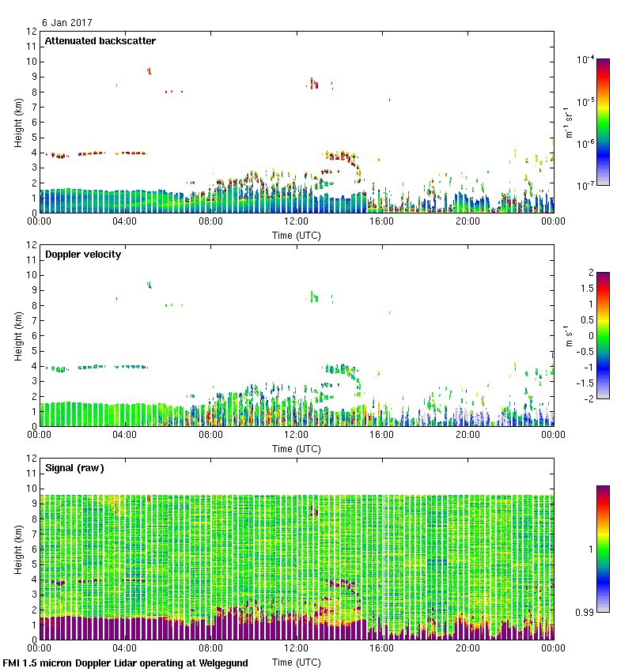Viewport: 617px width, 672px height.
Task: Click 04:00 time tick on Doppler velocity plot
Action: tap(125, 435)
